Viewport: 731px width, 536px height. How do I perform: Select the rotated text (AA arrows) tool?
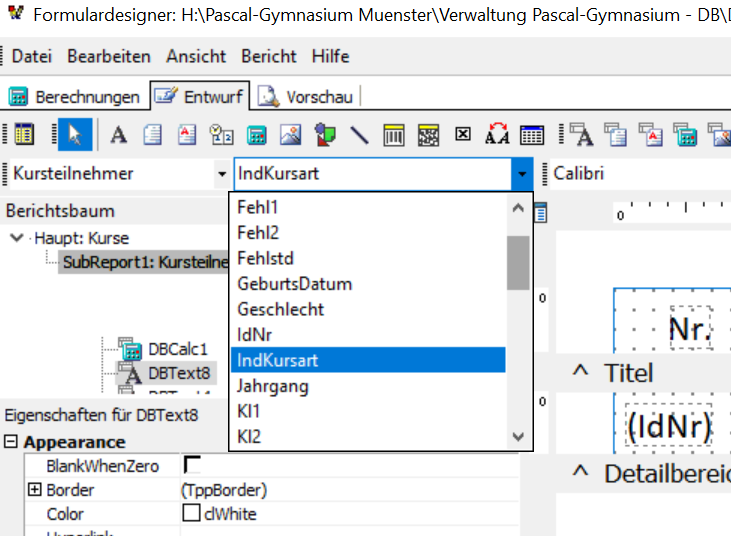tap(497, 134)
